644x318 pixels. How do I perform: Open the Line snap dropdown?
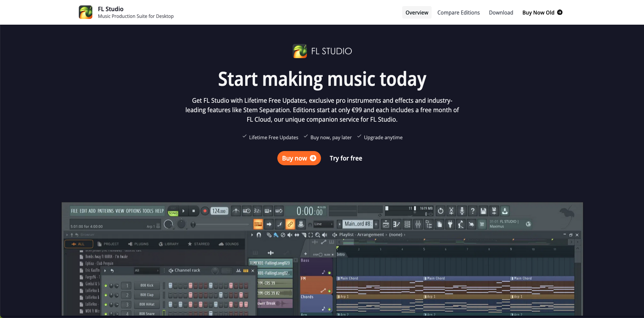point(323,224)
